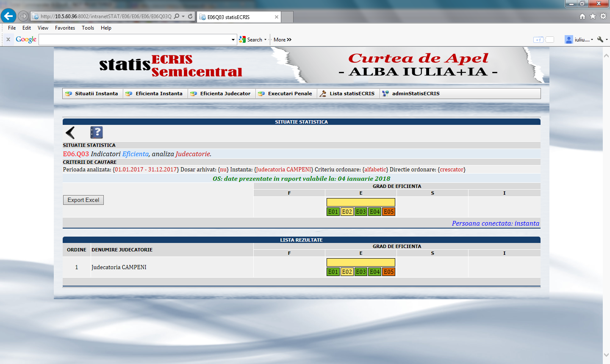The width and height of the screenshot is (610, 364).
Task: Click the browser forward arrow button
Action: pyautogui.click(x=23, y=16)
